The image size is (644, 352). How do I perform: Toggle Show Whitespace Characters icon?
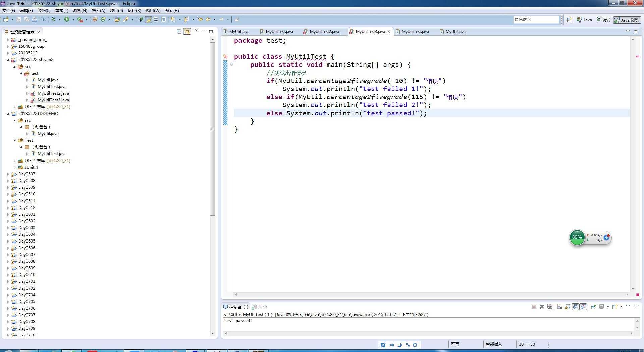[x=163, y=19]
